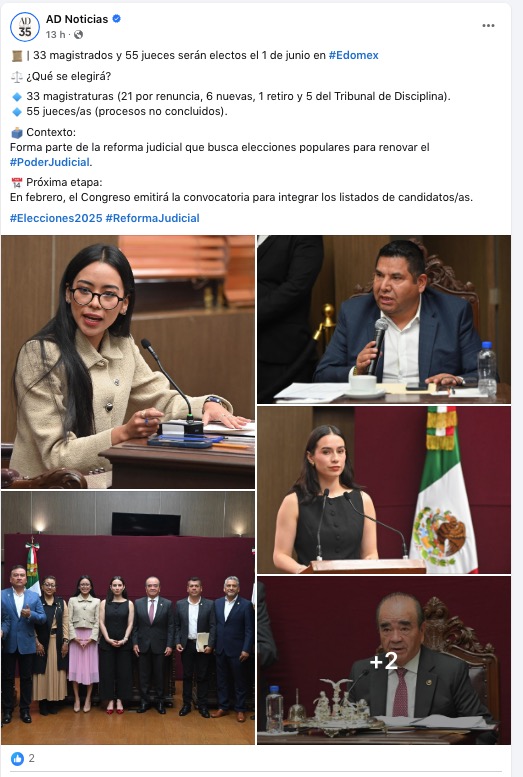The height and width of the screenshot is (777, 523).
Task: Click the scales of justice emoji
Action: [16, 77]
